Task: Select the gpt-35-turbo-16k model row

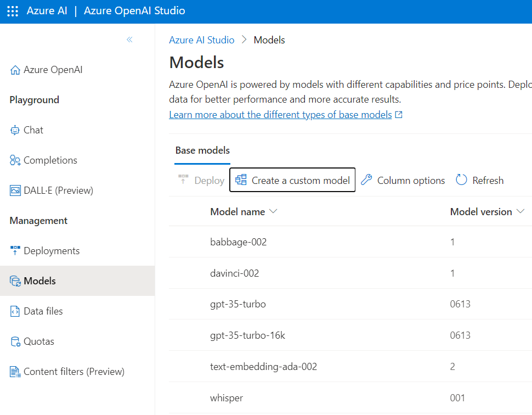Action: click(x=350, y=335)
